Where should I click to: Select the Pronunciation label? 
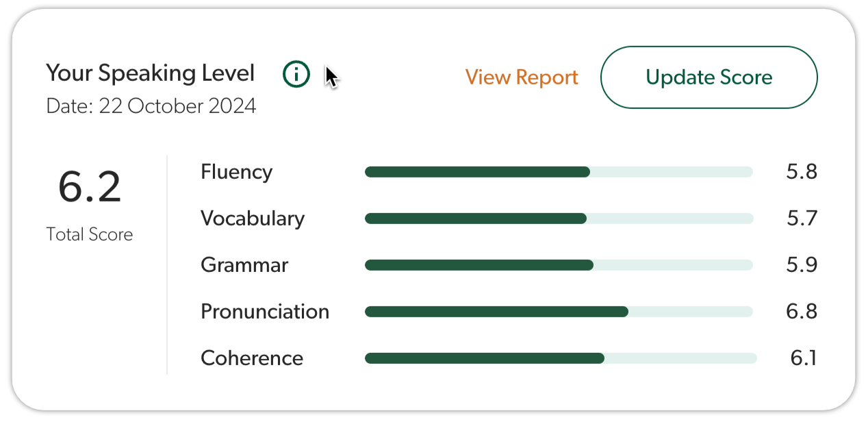[x=264, y=312]
